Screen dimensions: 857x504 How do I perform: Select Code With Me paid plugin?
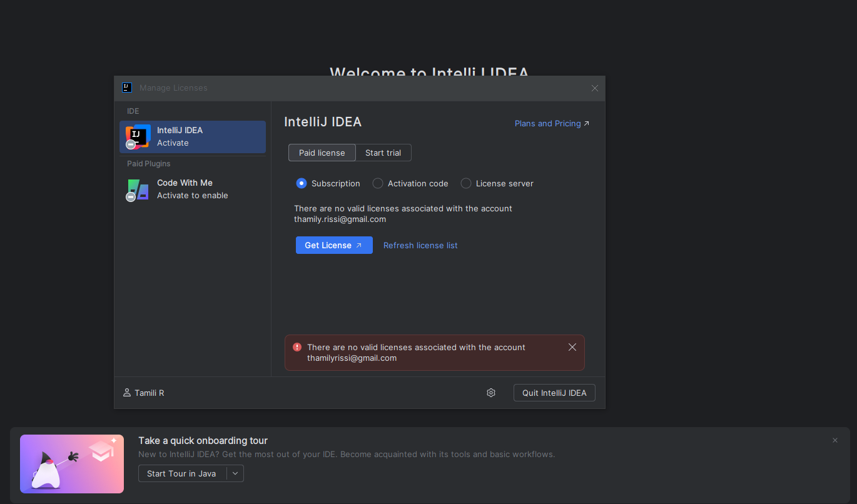pos(193,189)
